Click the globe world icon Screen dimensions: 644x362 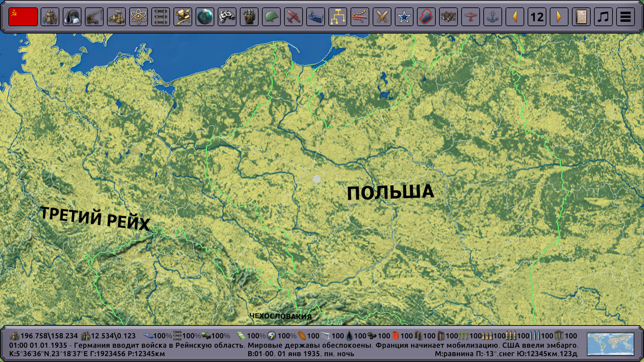[x=205, y=17]
